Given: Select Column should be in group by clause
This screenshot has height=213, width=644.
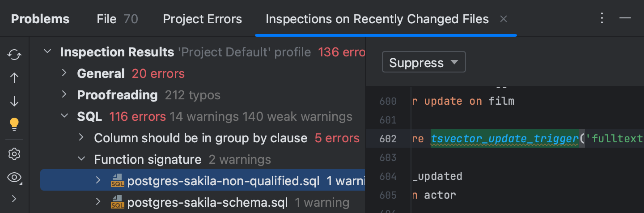Looking at the screenshot, I should (201, 138).
